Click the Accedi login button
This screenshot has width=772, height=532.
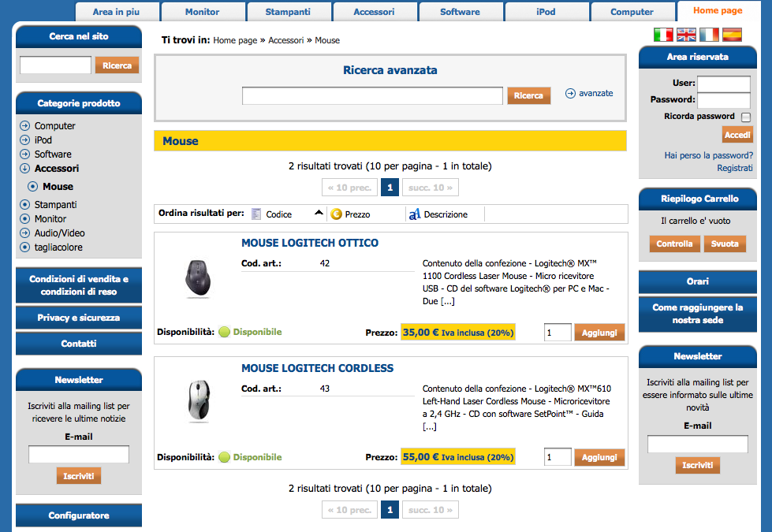click(737, 135)
